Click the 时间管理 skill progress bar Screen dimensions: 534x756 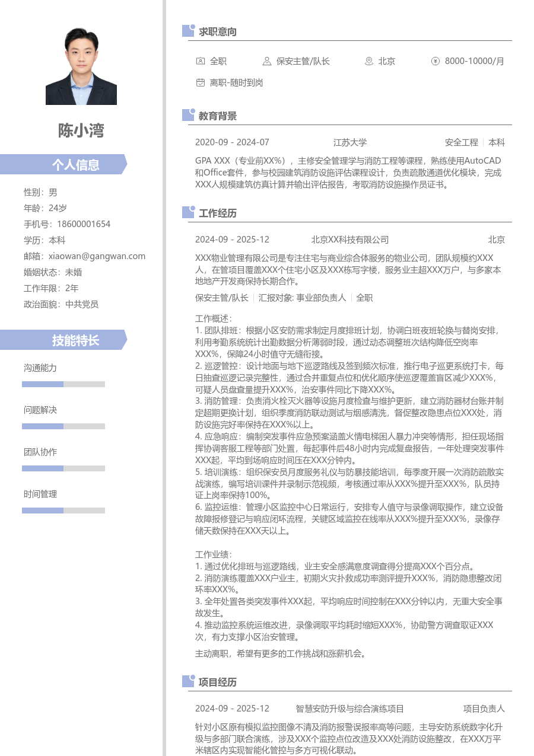coord(63,511)
